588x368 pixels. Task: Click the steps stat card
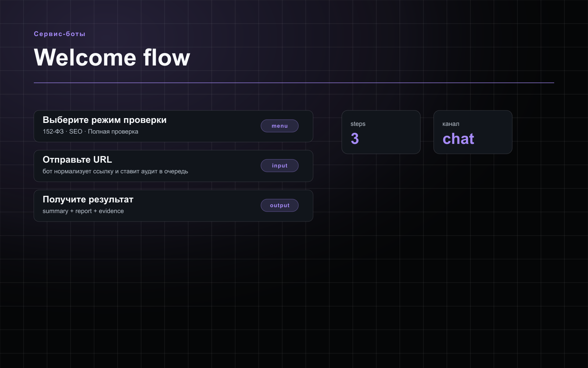(x=381, y=132)
